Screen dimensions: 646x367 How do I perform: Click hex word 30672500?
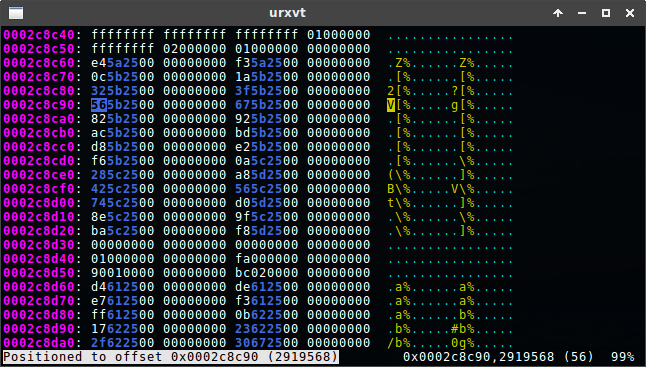click(267, 343)
